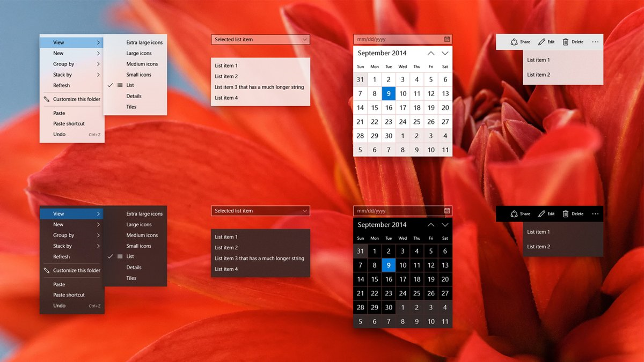Click Undo in the light context menu

(x=59, y=134)
